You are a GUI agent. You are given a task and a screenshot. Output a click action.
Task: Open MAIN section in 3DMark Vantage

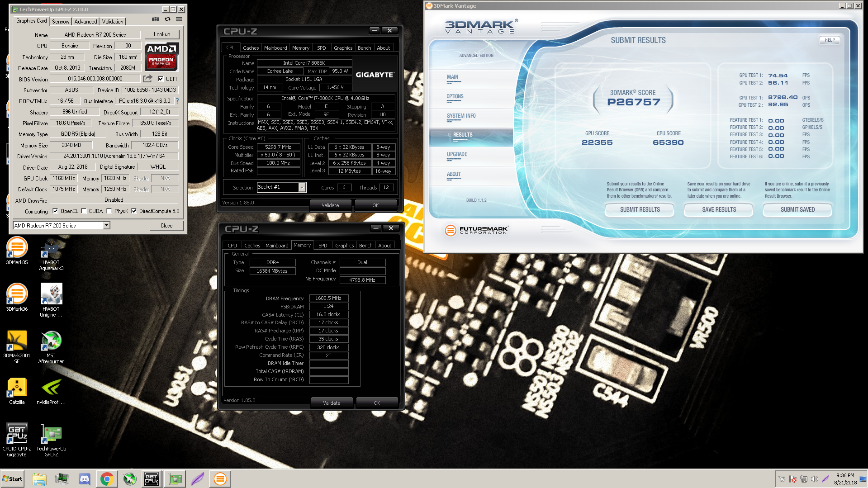pos(453,77)
